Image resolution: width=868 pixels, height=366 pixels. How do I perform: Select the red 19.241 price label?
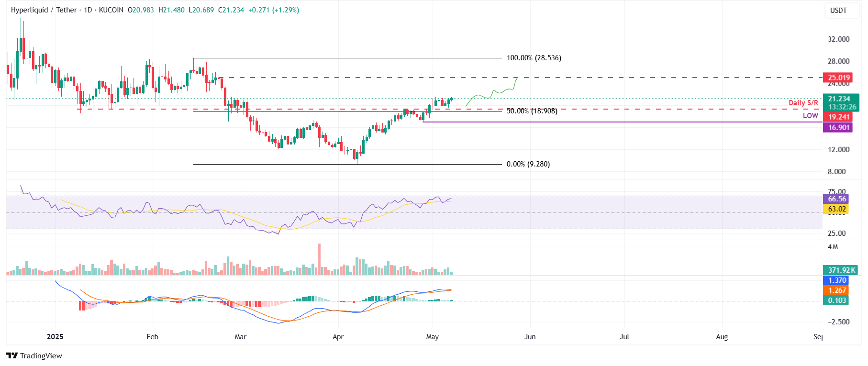pos(839,117)
